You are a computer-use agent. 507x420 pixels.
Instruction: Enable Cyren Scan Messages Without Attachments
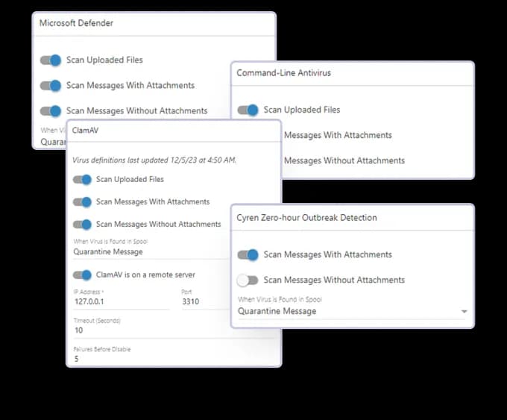(248, 280)
